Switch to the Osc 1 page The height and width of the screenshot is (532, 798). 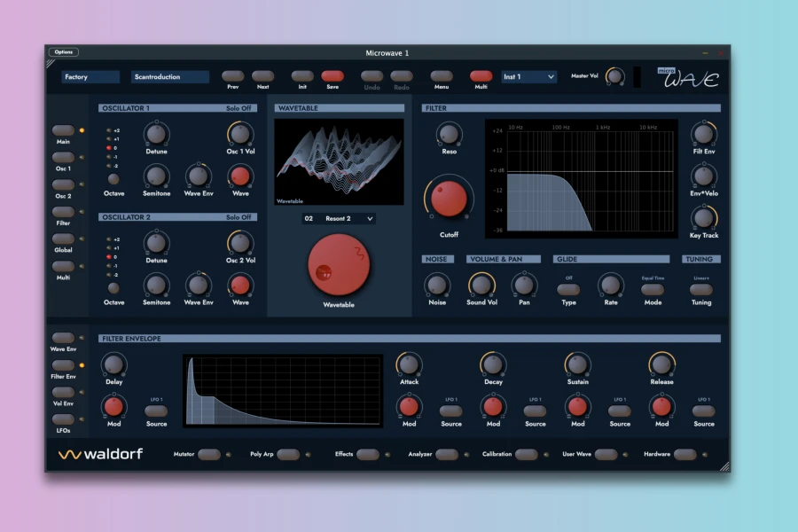(63, 157)
